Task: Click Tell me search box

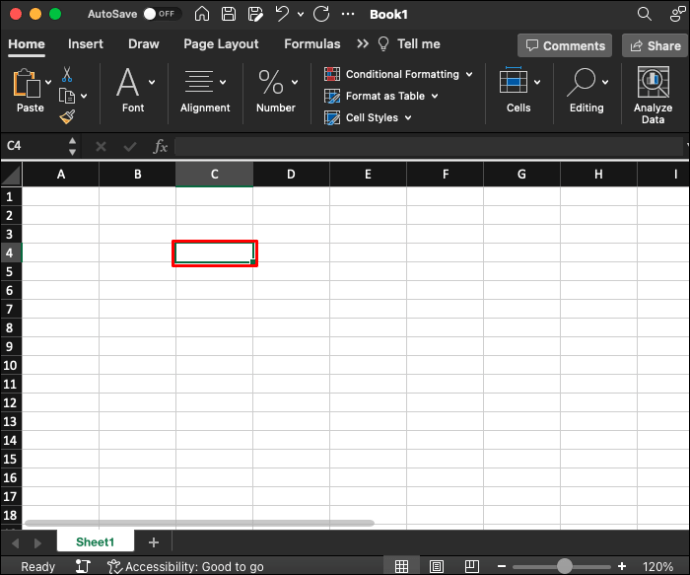Action: coord(409,44)
